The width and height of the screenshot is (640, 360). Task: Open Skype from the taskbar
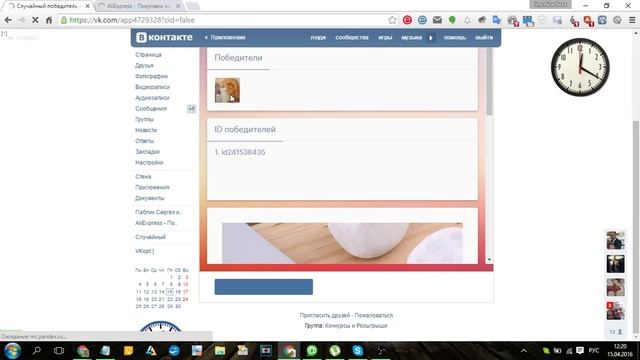click(x=358, y=351)
